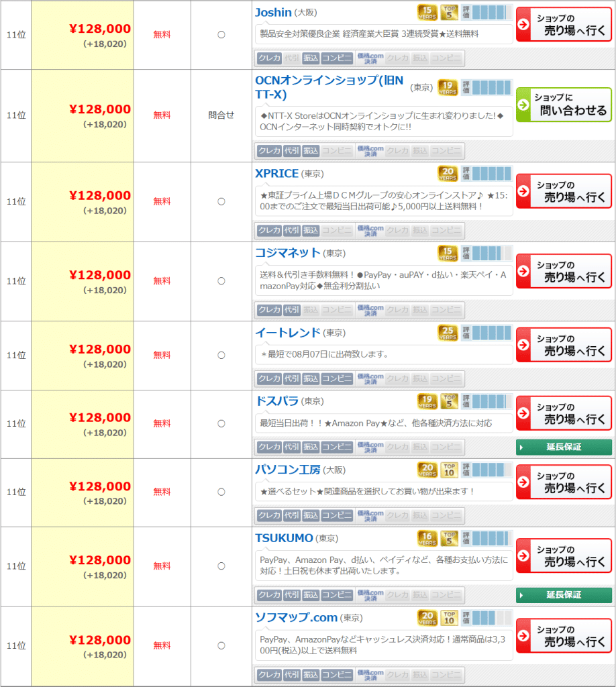Click コンビニ payment icon in Joshin row
Image resolution: width=616 pixels, height=687 pixels.
point(337,58)
